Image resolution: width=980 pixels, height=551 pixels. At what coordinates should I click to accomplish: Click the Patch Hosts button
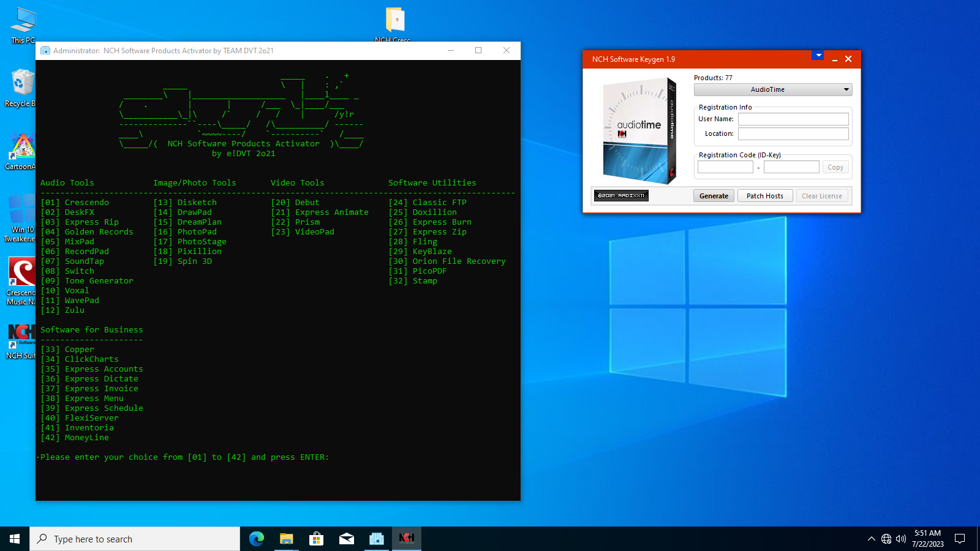(764, 196)
